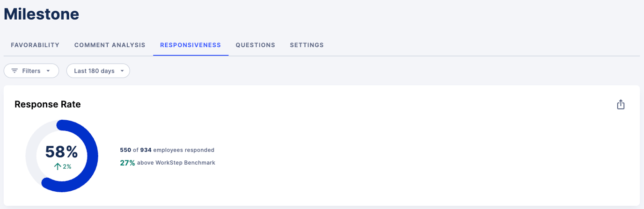
Task: Click the caret beside Last 180 days
Action: click(x=122, y=71)
